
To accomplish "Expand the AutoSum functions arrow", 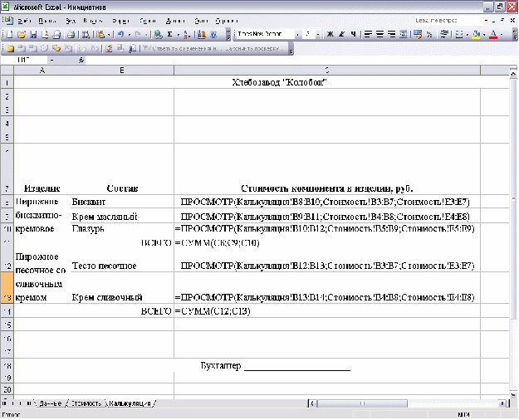I will 178,34.
